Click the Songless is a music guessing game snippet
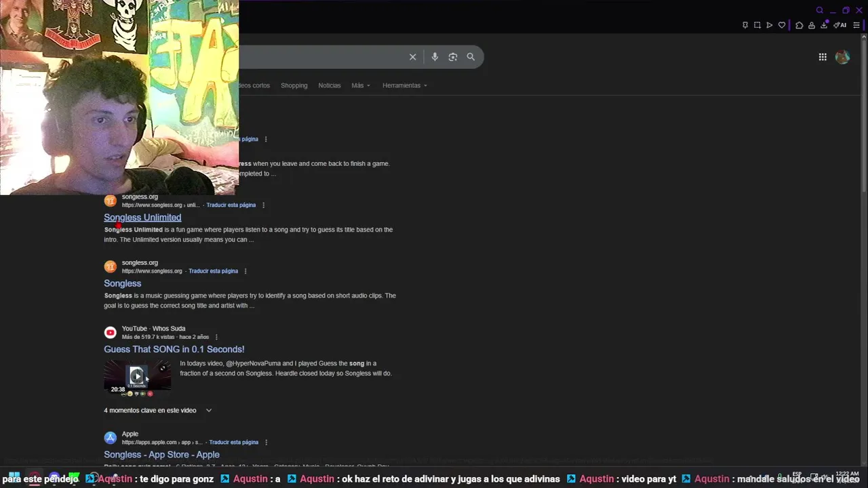868x488 pixels. pos(250,300)
